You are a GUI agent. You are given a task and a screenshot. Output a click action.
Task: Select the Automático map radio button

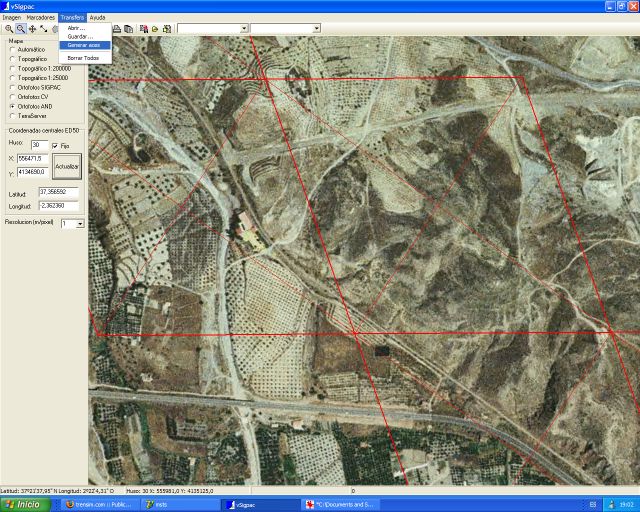click(x=12, y=49)
